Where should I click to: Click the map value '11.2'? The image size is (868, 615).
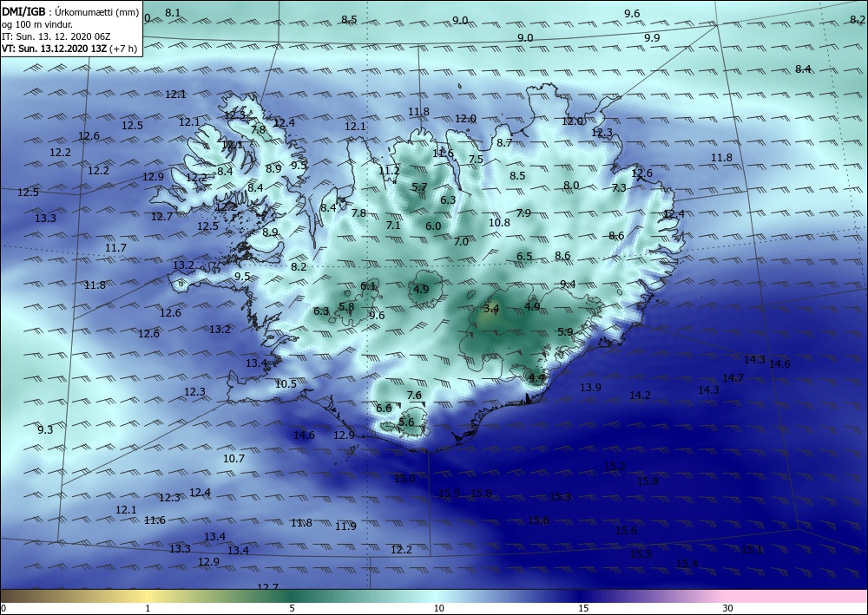coord(389,171)
